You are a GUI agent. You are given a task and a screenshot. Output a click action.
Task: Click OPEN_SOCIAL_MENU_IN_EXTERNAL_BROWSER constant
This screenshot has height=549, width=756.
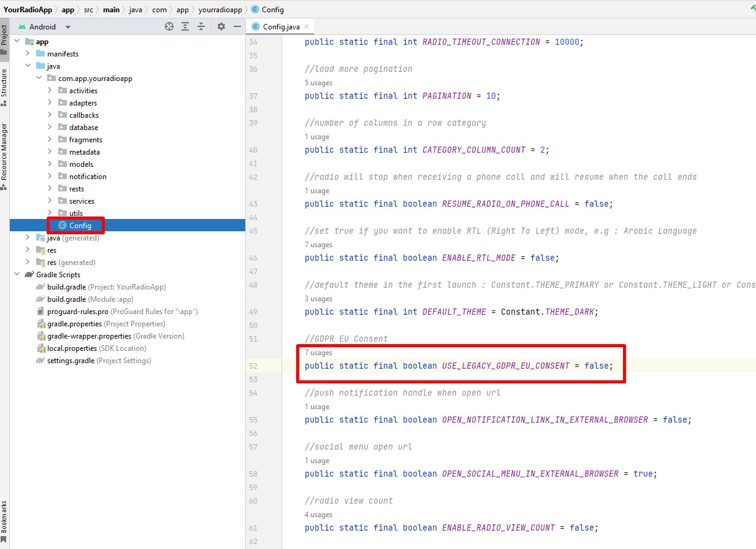[530, 474]
